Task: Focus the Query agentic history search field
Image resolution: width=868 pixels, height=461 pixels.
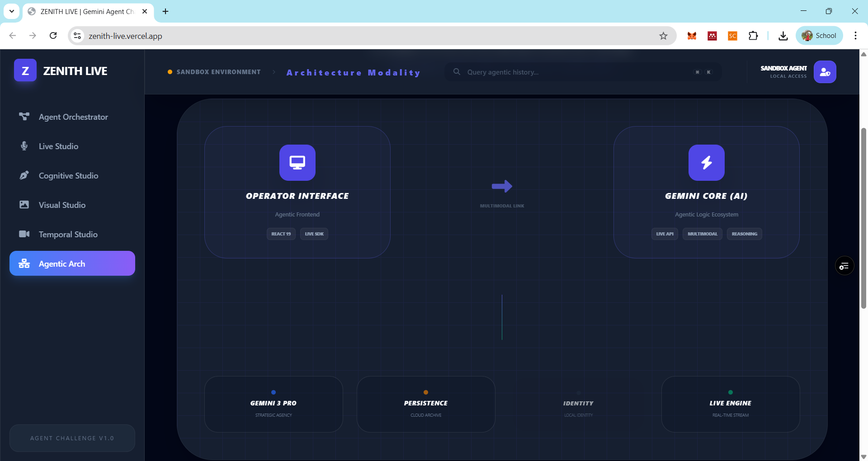Action: [583, 72]
